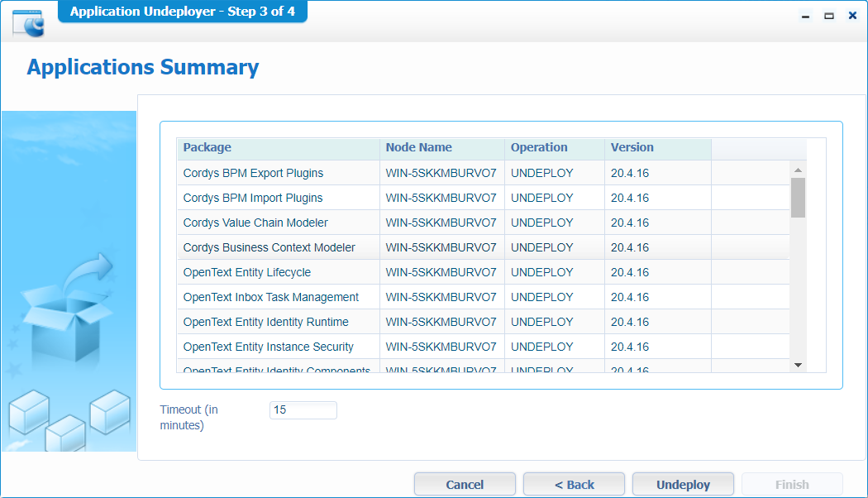Click version in Cordys BPM Export Plugins row
Image resolution: width=868 pixels, height=498 pixels.
(x=630, y=173)
